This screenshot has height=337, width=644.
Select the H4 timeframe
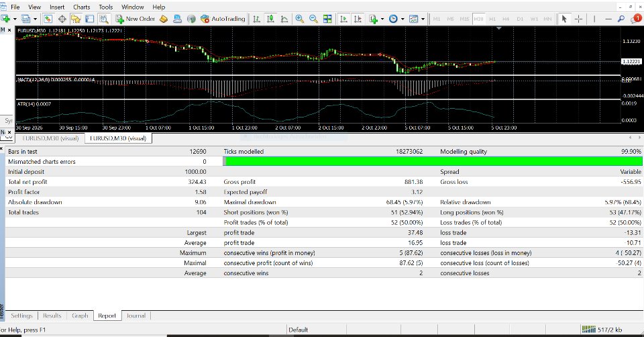pyautogui.click(x=506, y=19)
